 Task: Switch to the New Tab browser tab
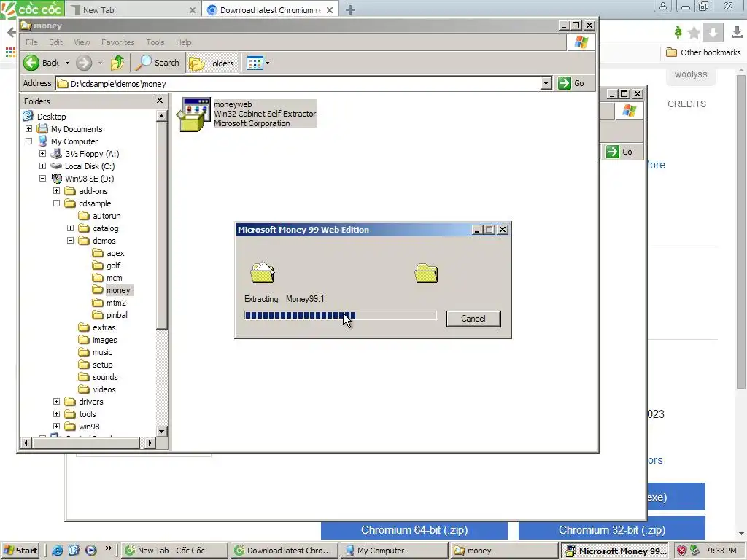pos(133,9)
